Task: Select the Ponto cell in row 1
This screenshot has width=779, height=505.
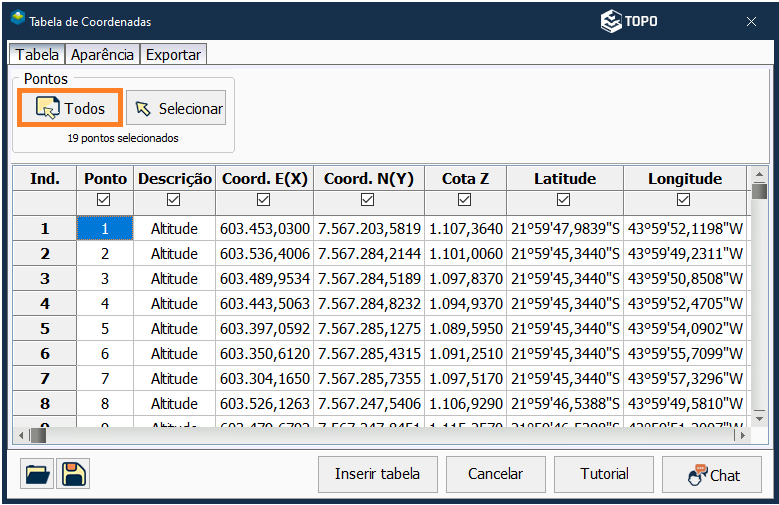Action: (105, 229)
